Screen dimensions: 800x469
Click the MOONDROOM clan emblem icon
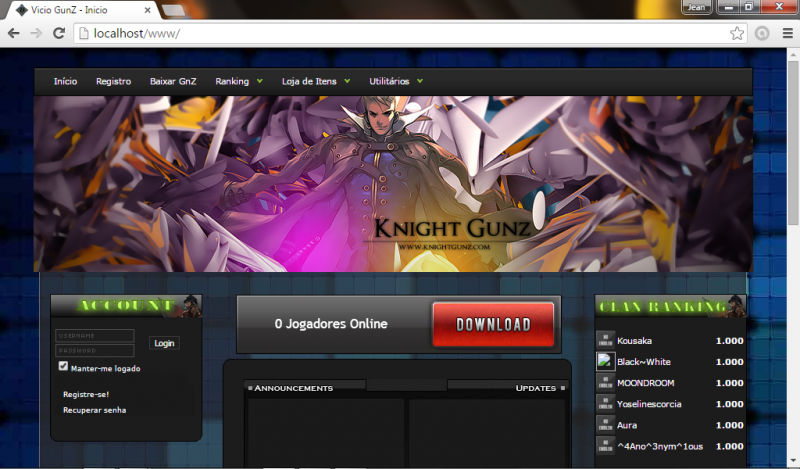pos(606,383)
